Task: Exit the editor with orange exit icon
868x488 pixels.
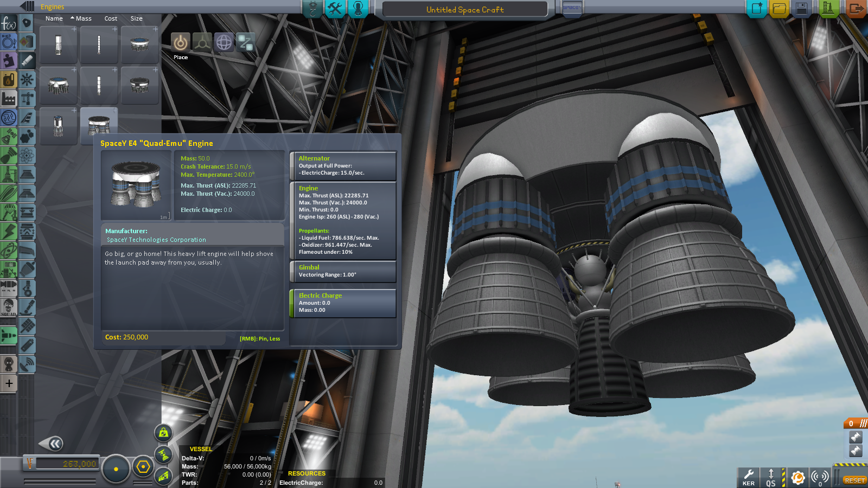Action: click(x=856, y=8)
